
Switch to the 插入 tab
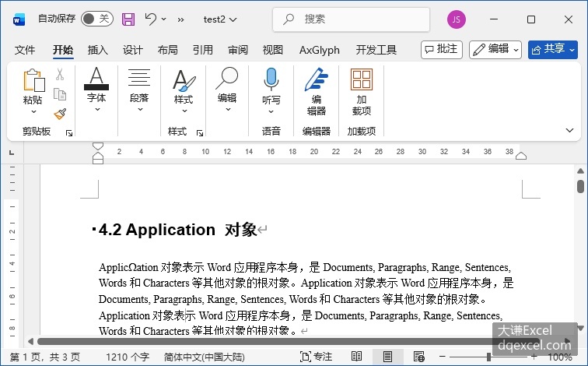(97, 50)
